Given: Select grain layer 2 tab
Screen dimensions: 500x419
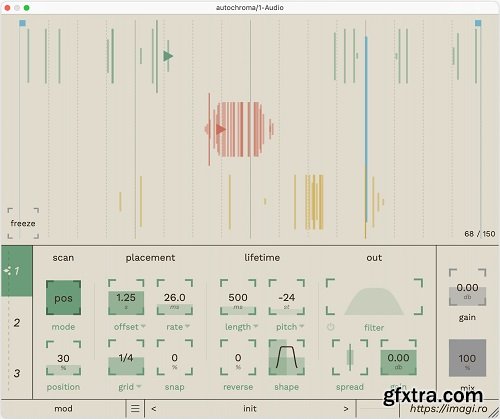Looking at the screenshot, I should click(17, 323).
